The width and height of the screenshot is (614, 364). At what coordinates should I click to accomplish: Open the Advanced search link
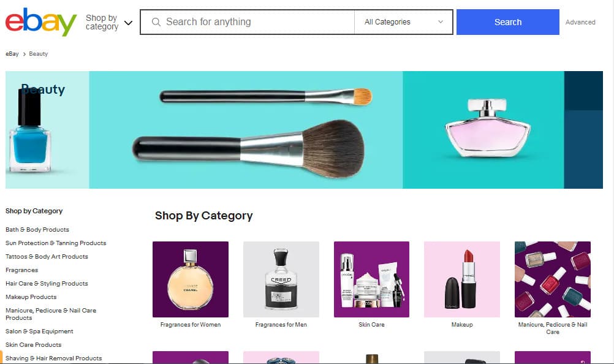pos(580,22)
